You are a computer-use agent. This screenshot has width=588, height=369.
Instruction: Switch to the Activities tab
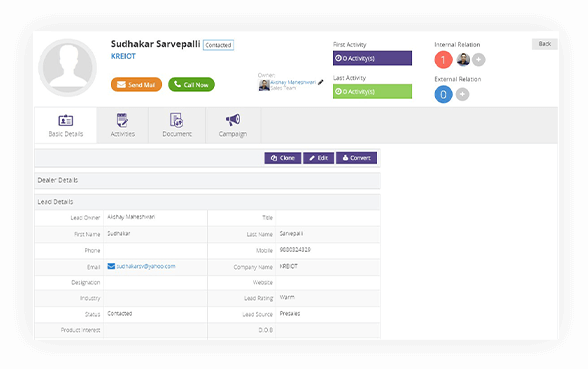pos(122,125)
